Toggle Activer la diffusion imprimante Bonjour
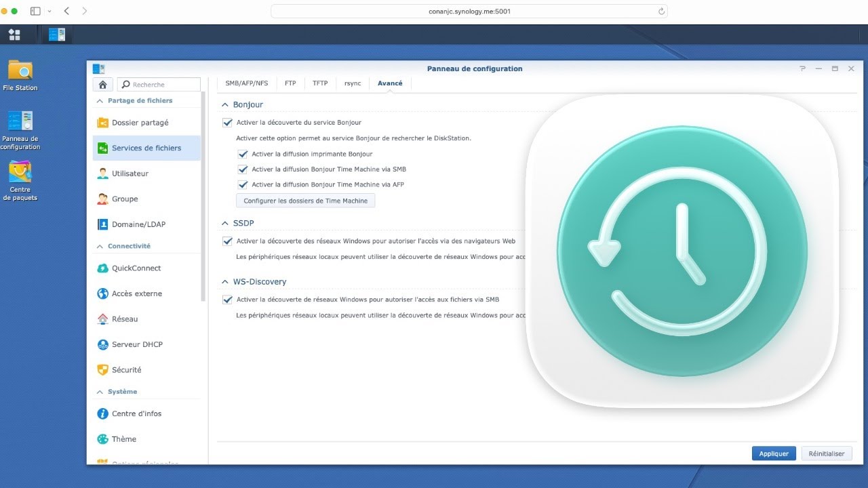Screen dimensions: 868x488 click(243, 154)
